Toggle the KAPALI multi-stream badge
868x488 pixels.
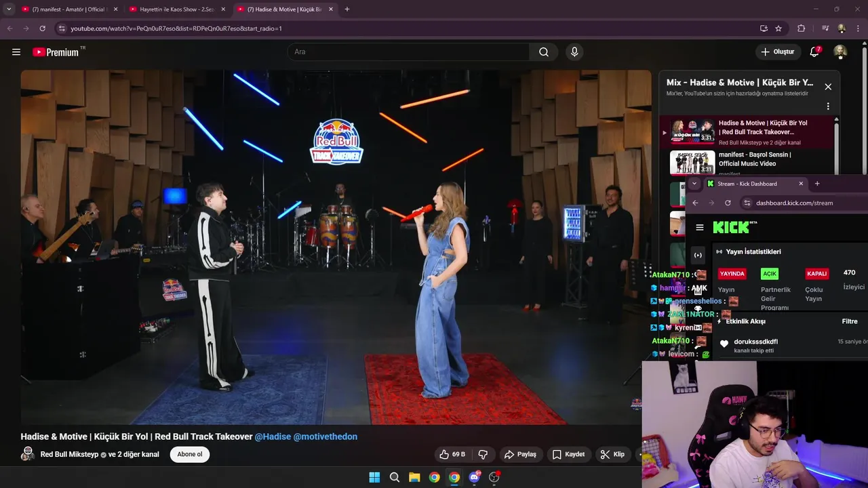[x=817, y=274]
